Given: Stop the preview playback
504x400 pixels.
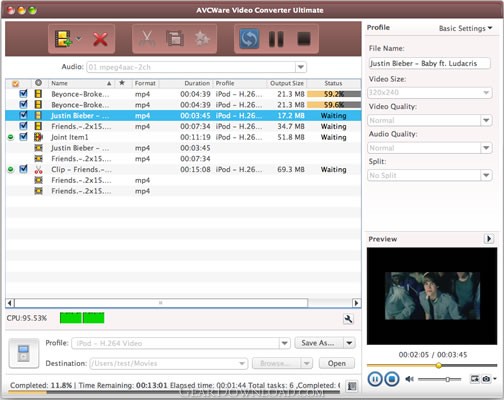Looking at the screenshot, I should click(x=392, y=379).
